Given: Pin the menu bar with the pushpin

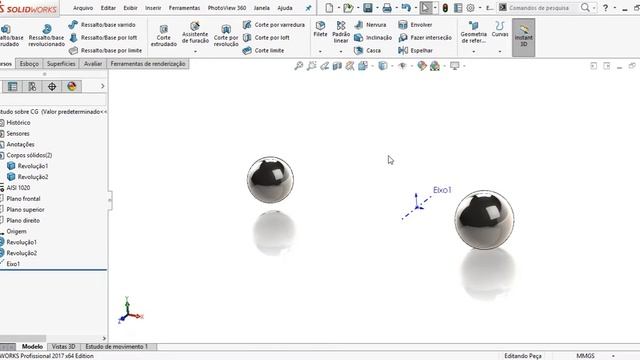Looking at the screenshot, I should pos(309,8).
